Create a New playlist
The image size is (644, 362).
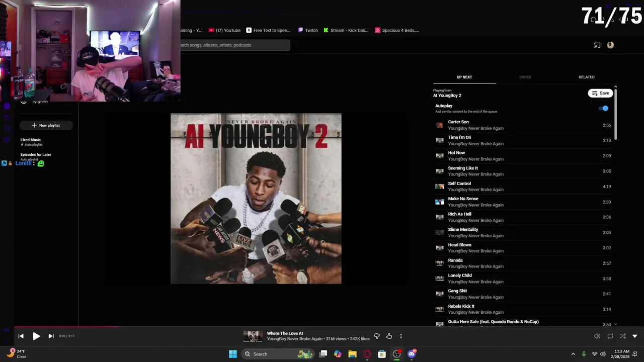[x=46, y=125]
